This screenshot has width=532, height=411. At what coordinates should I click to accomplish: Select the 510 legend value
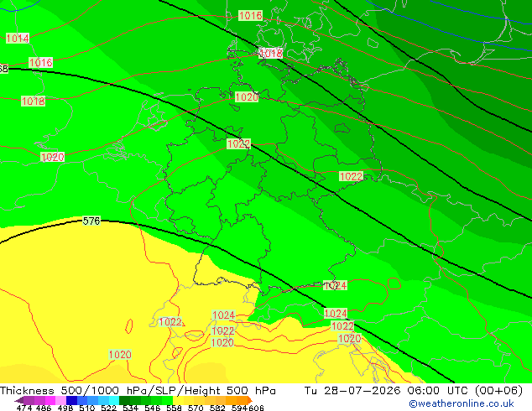coord(86,408)
